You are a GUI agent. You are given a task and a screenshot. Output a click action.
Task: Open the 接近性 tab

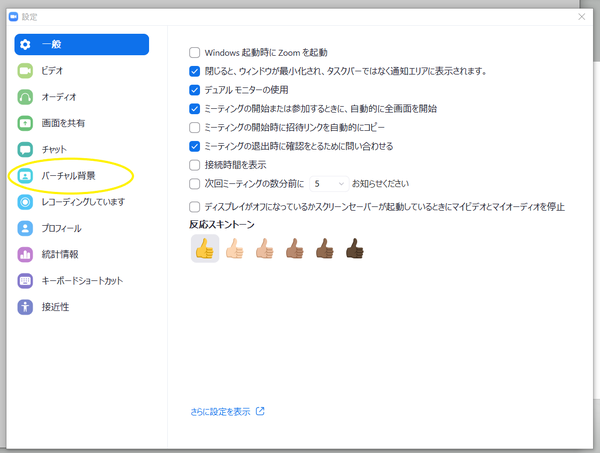82,307
